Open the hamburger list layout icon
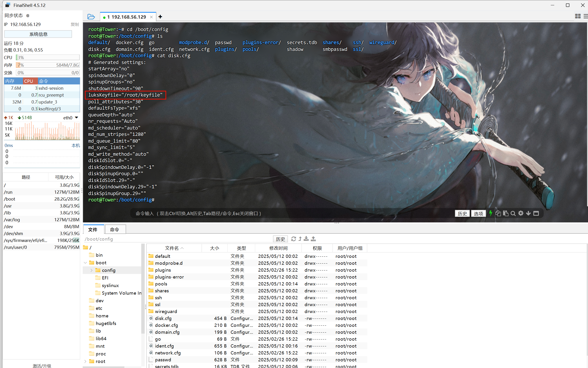The width and height of the screenshot is (588, 368). 585,16
